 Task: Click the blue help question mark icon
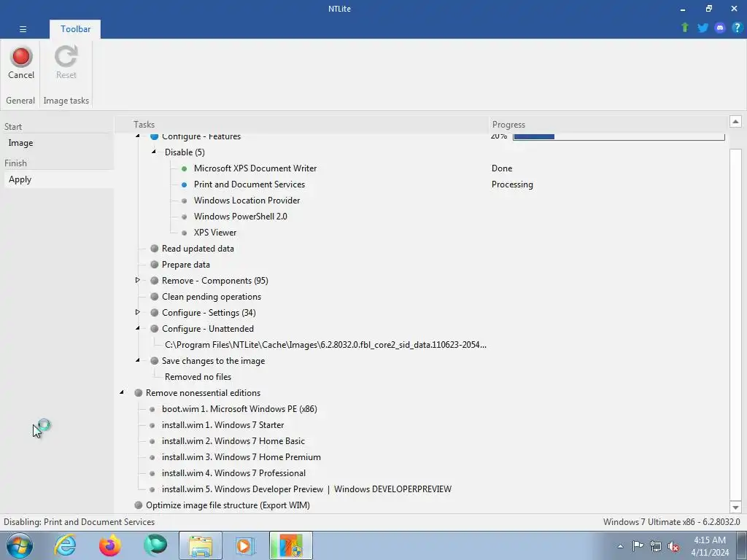click(737, 28)
